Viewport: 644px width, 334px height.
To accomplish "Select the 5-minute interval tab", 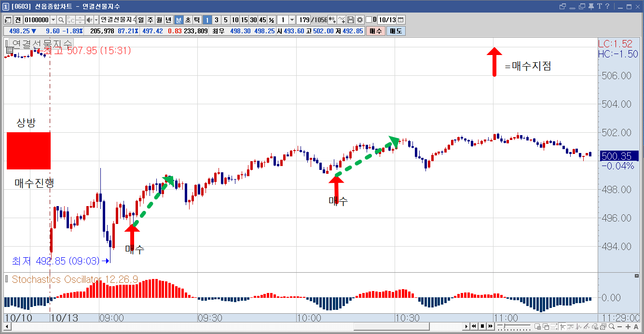I will click(225, 20).
